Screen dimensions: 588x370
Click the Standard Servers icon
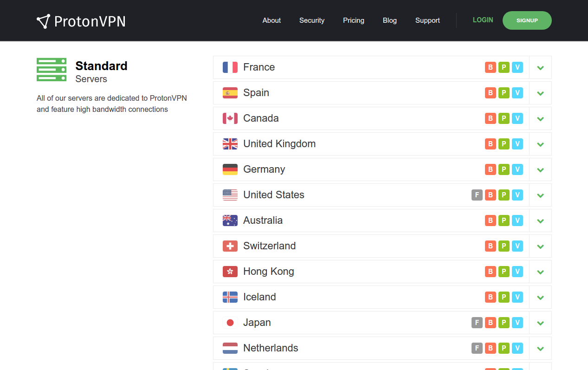pyautogui.click(x=52, y=70)
